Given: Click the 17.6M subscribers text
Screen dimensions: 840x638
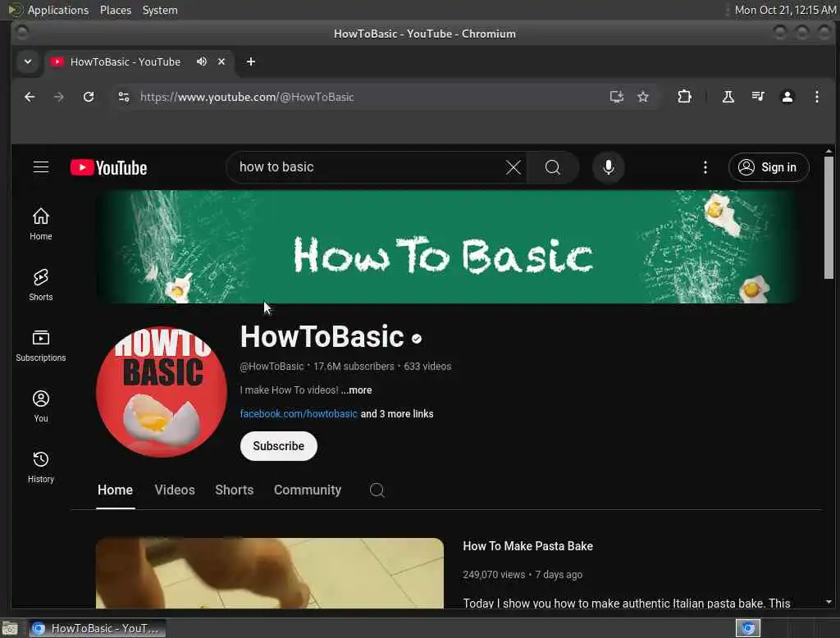Looking at the screenshot, I should click(x=354, y=367).
